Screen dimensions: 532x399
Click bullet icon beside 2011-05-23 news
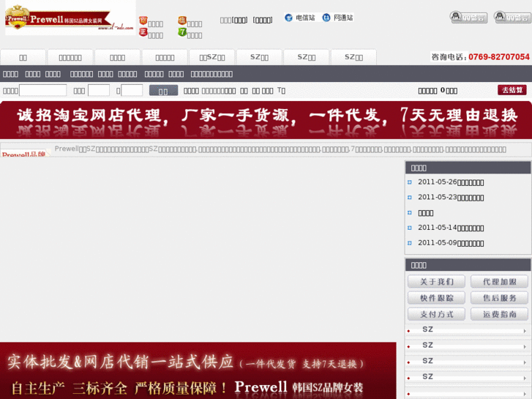410,197
